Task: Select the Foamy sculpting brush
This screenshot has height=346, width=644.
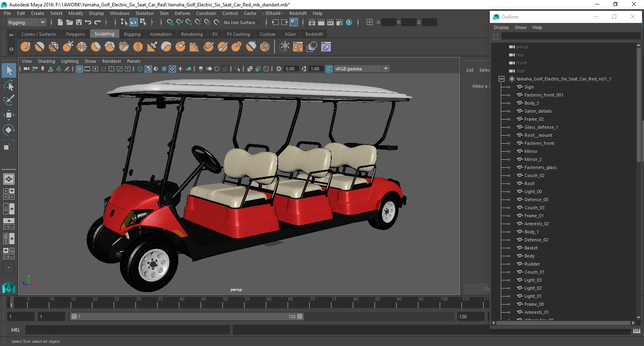Action: [110, 47]
